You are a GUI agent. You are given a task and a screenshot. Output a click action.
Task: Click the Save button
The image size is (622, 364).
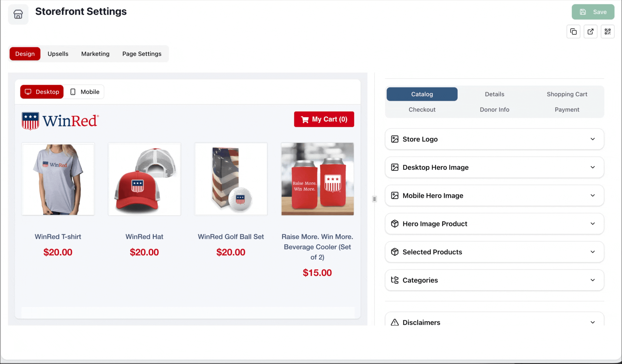tap(593, 12)
